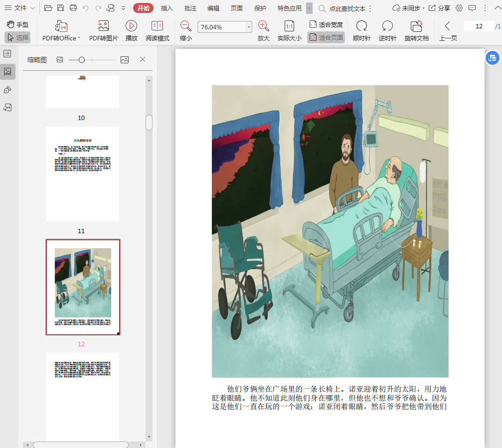Open the 批注 annotation tab

190,8
